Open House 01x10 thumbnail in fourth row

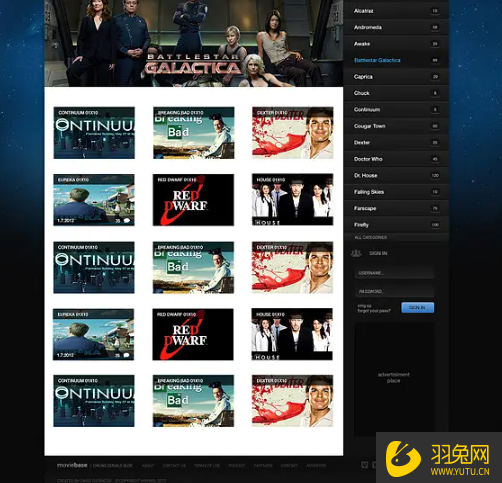pyautogui.click(x=292, y=334)
